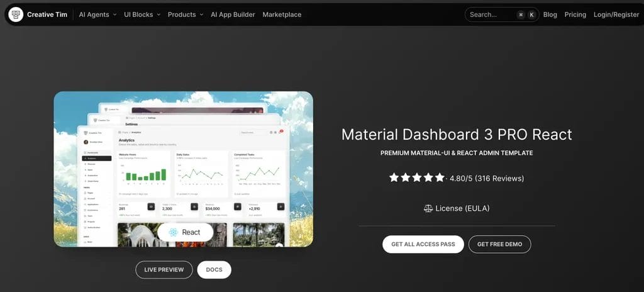
Task: Expand the Products dropdown menu
Action: [186, 14]
